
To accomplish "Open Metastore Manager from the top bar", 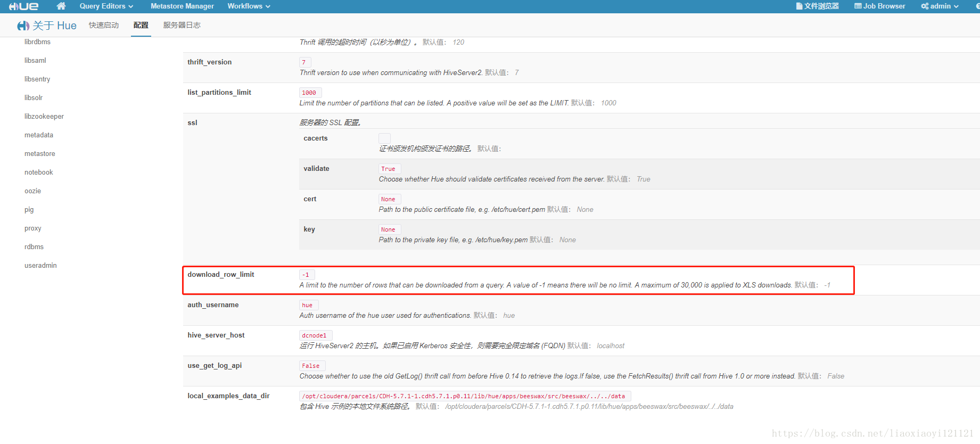I will (x=182, y=6).
